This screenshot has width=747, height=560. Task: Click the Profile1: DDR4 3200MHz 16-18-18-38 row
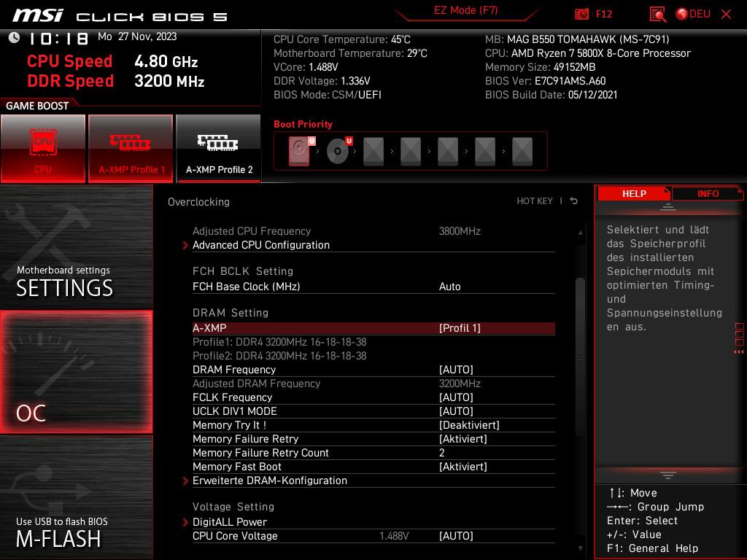(x=279, y=343)
